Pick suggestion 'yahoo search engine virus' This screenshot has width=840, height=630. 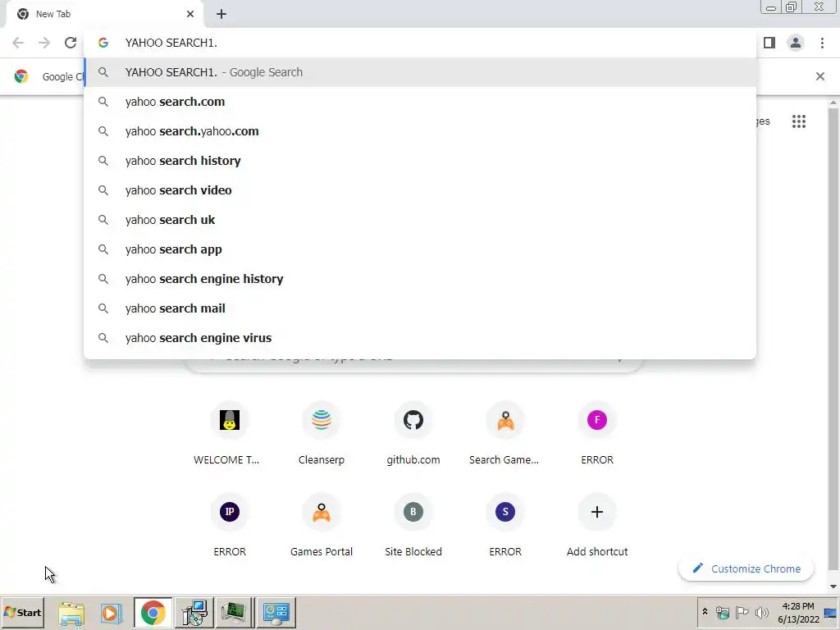(421, 338)
